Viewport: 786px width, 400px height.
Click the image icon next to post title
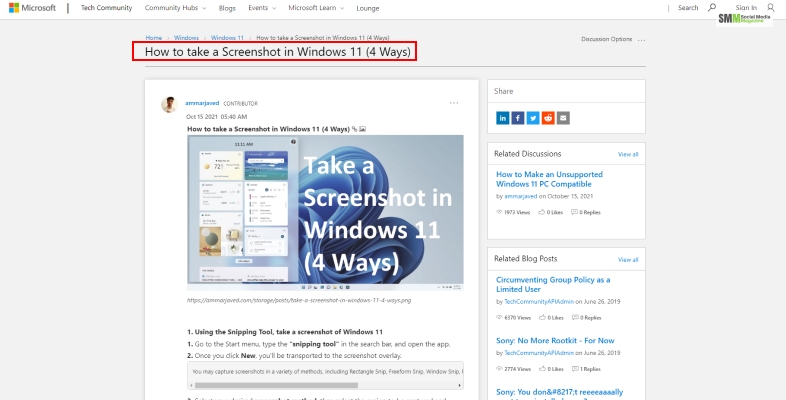pyautogui.click(x=362, y=129)
